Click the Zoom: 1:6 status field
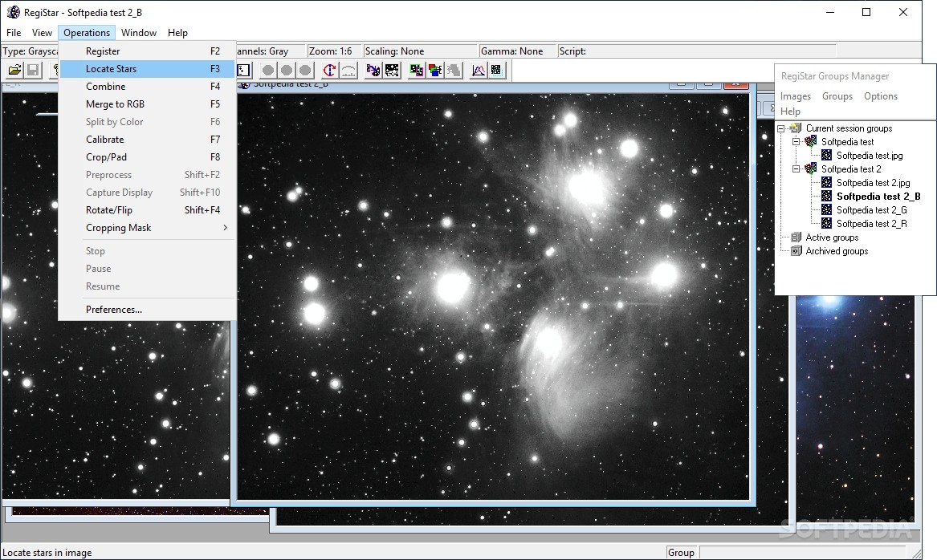Viewport: 937px width, 560px height. [333, 51]
